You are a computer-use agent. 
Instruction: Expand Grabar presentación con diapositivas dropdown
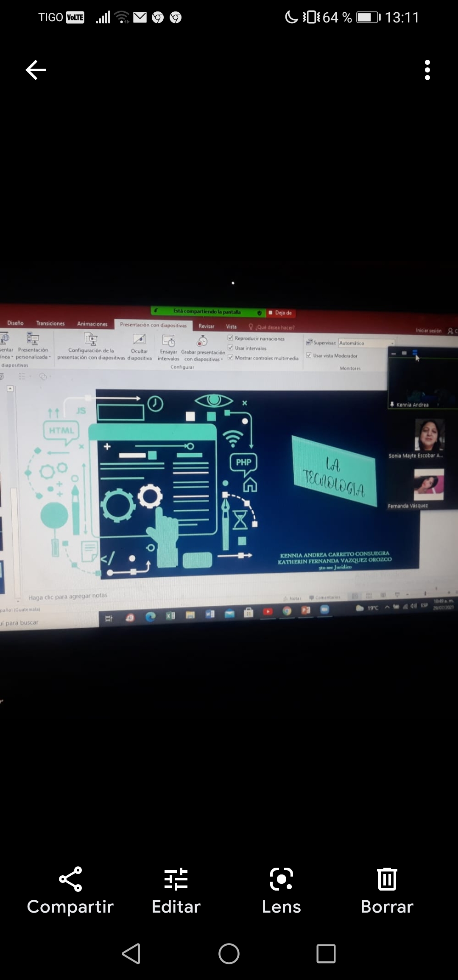[203, 359]
